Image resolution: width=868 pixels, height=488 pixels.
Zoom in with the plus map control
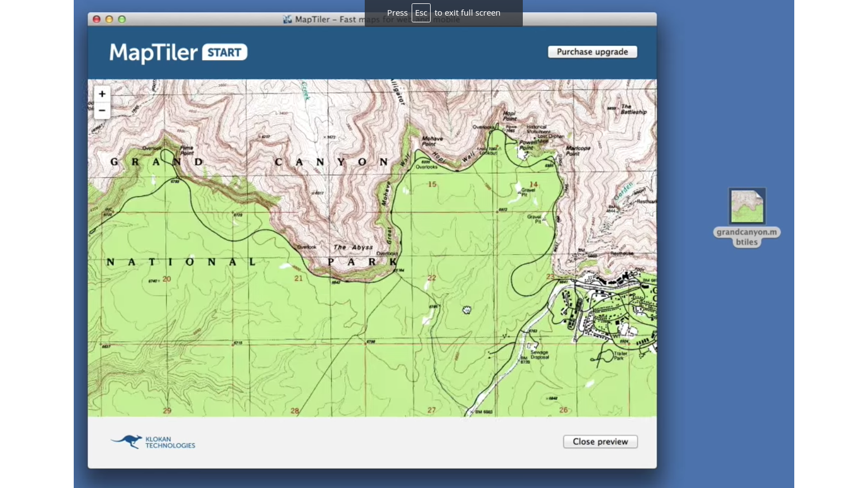(x=102, y=94)
